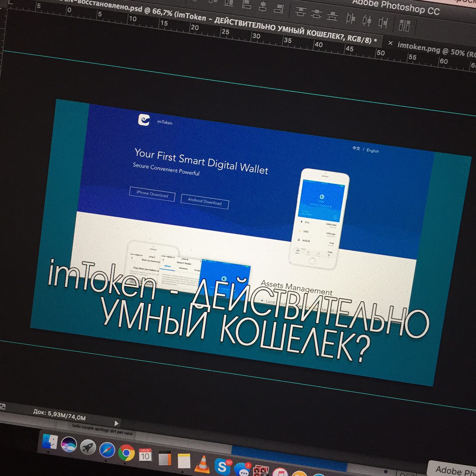476x476 pixels.
Task: Click the Distribute bottom edges icon
Action: click(332, 16)
